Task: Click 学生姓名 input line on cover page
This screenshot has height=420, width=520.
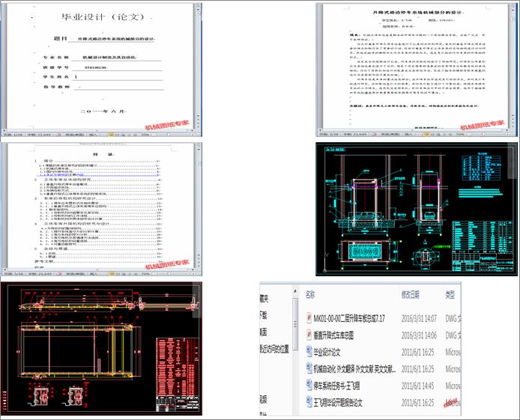Action: [x=118, y=77]
